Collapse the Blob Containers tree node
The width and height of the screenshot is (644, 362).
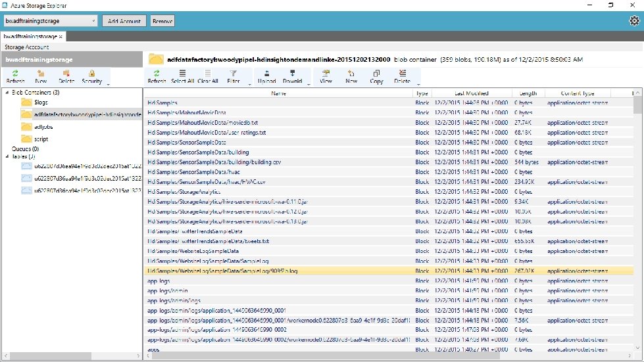(7, 92)
